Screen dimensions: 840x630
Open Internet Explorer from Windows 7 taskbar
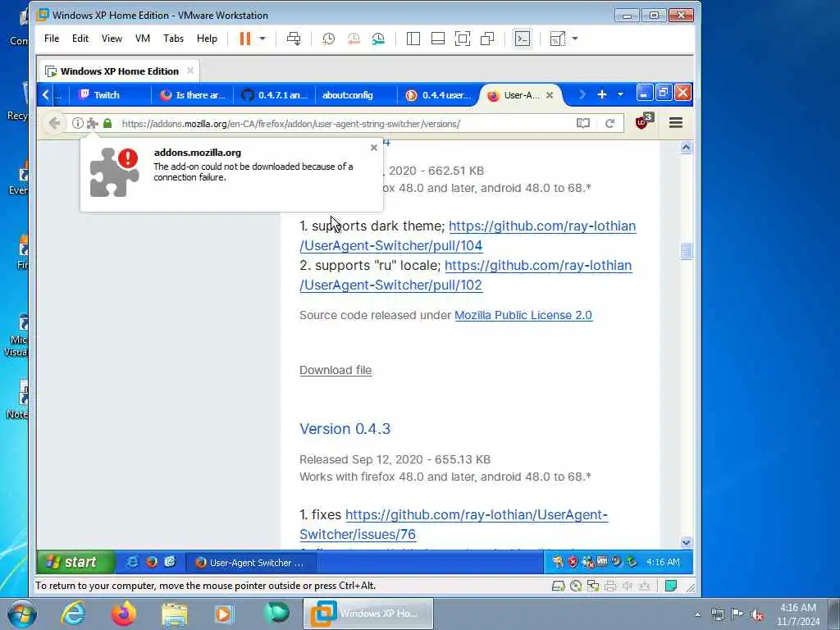(x=73, y=614)
